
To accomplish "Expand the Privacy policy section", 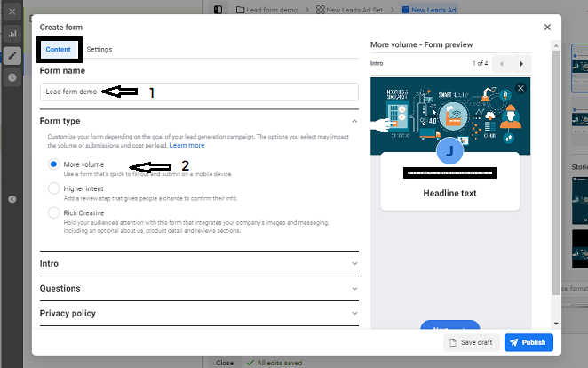I will 354,314.
